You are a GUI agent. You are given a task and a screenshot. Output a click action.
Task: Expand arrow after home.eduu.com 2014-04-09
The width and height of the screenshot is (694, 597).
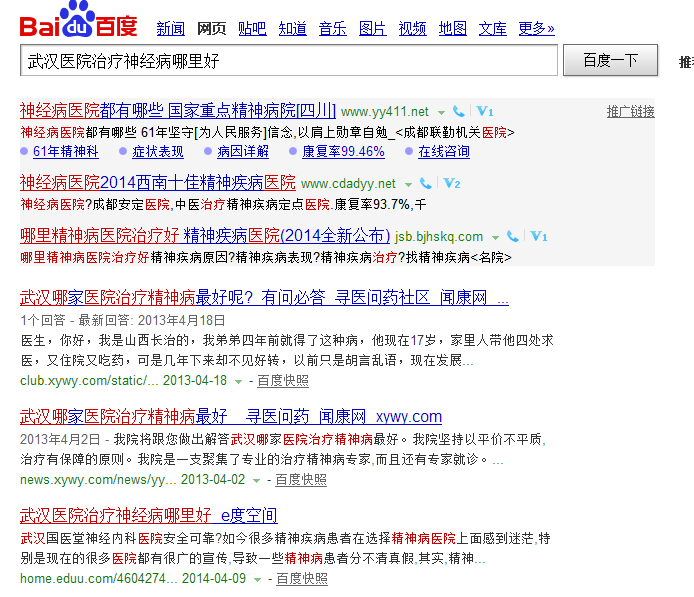pos(257,580)
